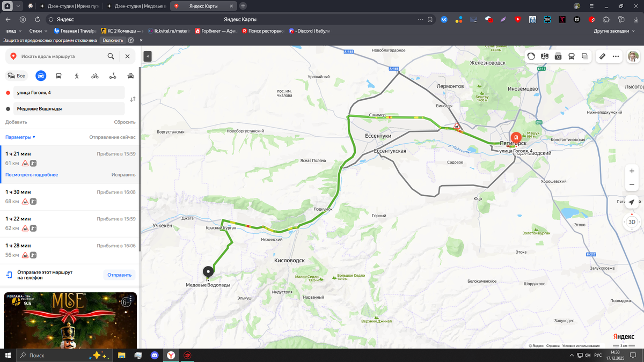Click Добавить to add a waypoint

(16, 122)
